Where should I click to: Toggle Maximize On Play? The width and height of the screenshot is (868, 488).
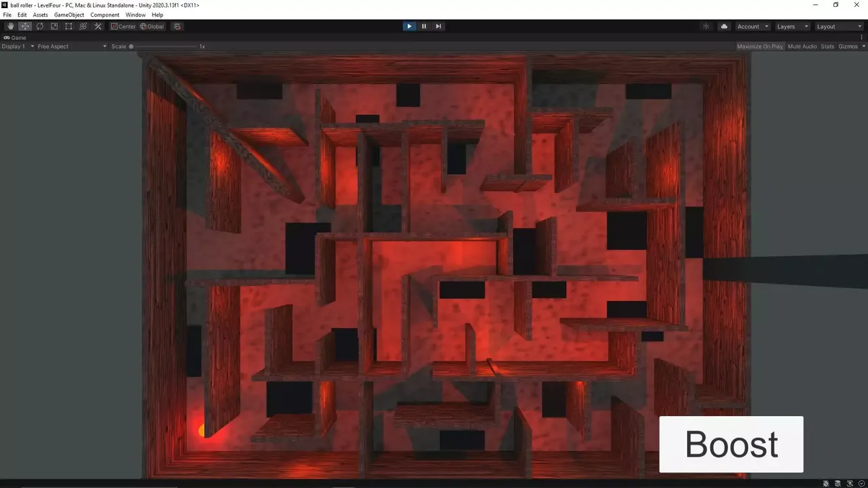tap(759, 46)
